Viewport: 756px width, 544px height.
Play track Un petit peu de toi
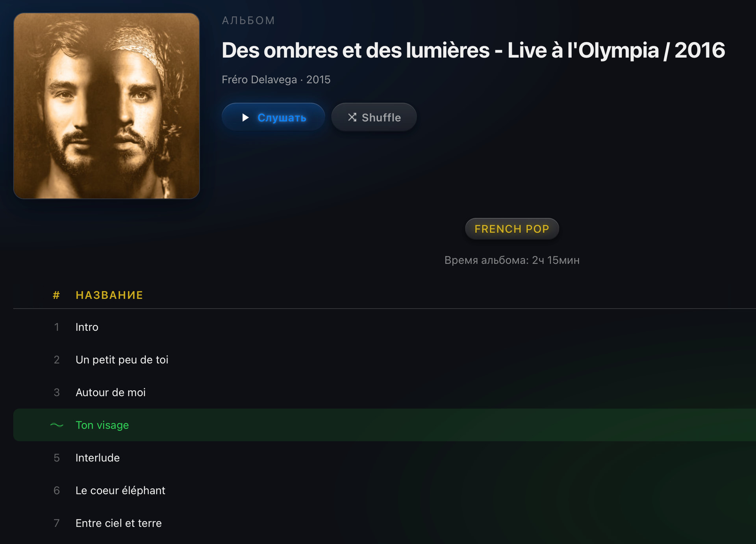385,360
